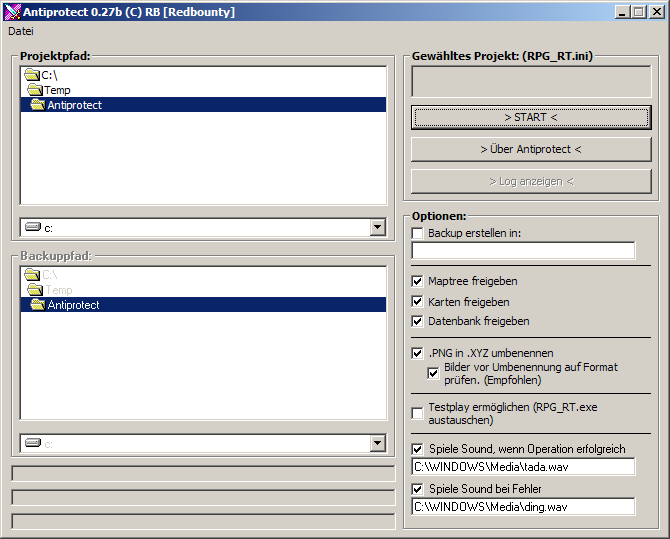Enable Testplay ermöglichen checkbox
Viewport: 670px width, 539px height.
[418, 413]
